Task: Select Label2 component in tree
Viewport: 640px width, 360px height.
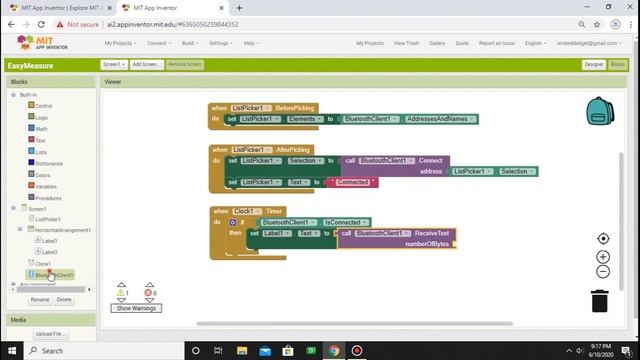Action: coord(49,252)
